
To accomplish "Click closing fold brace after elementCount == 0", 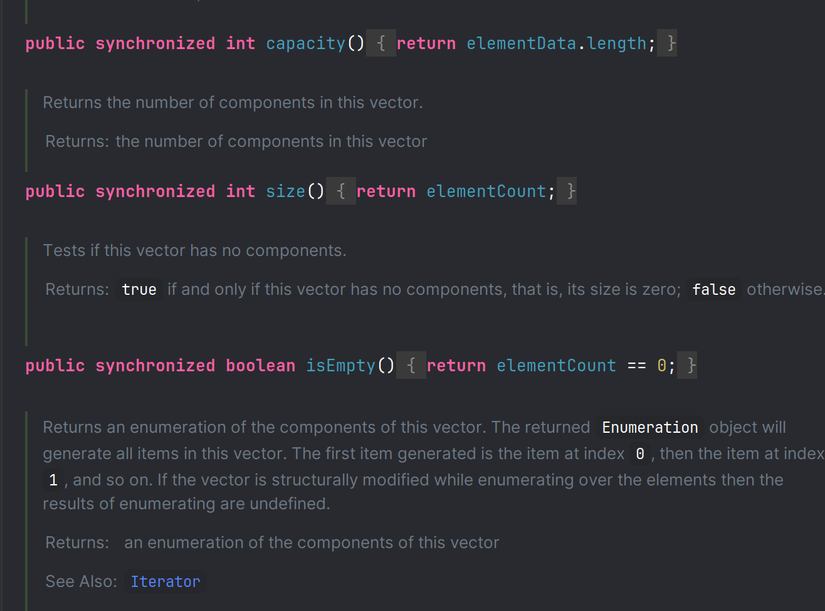I will 691,366.
